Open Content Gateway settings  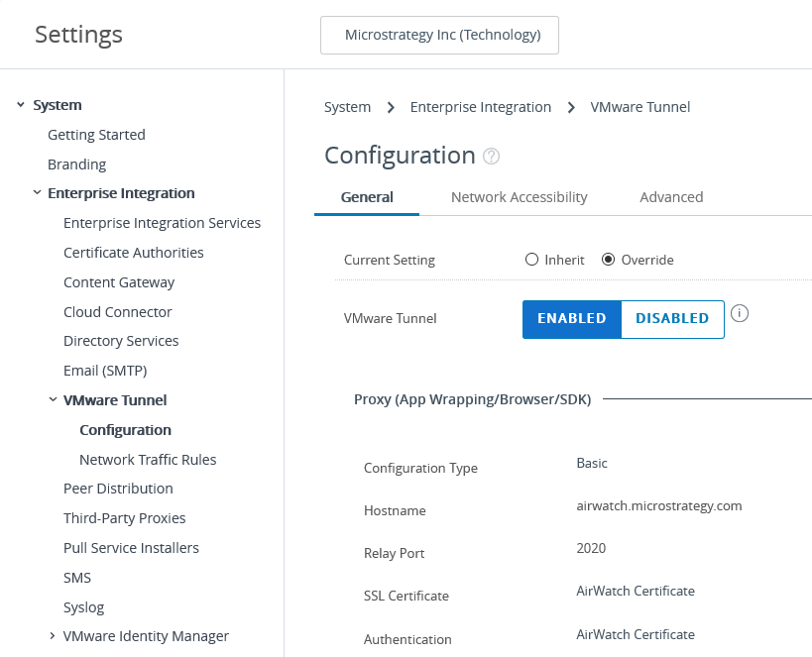pos(119,282)
